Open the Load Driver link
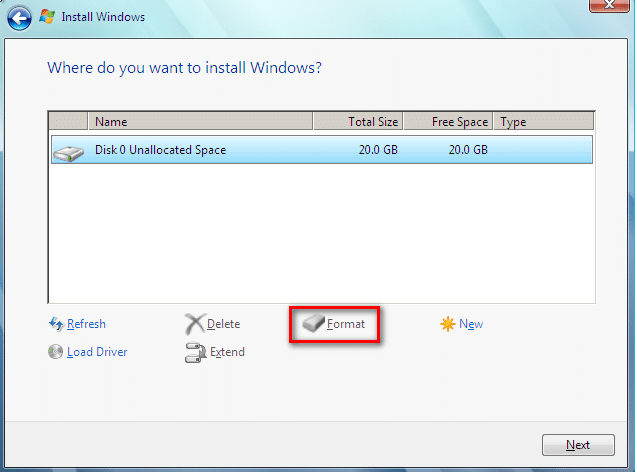The width and height of the screenshot is (637, 472). pyautogui.click(x=97, y=352)
